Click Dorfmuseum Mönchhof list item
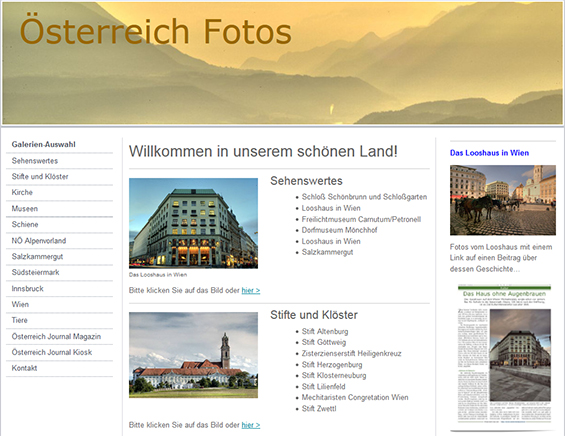Screen dimensions: 565x436 tap(339, 230)
